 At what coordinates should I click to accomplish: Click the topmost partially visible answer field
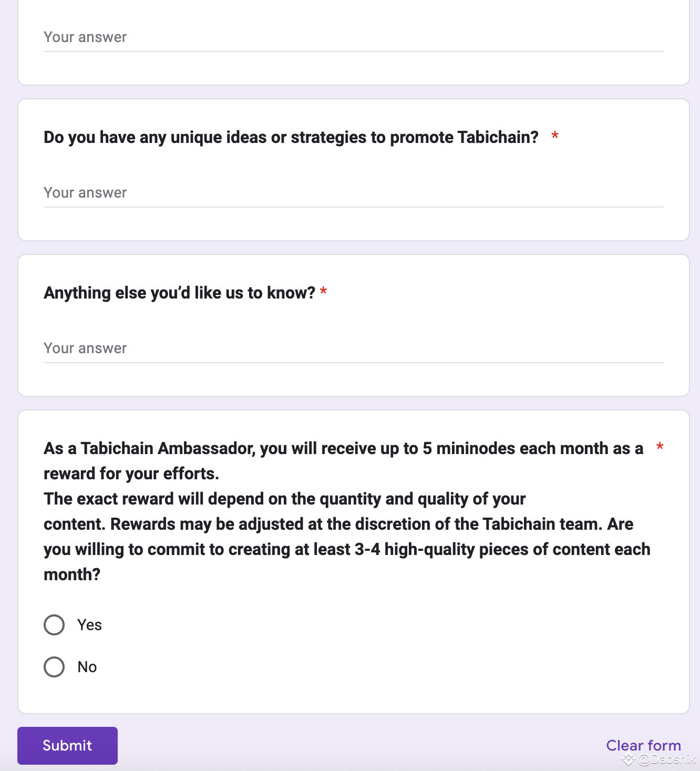click(x=353, y=37)
